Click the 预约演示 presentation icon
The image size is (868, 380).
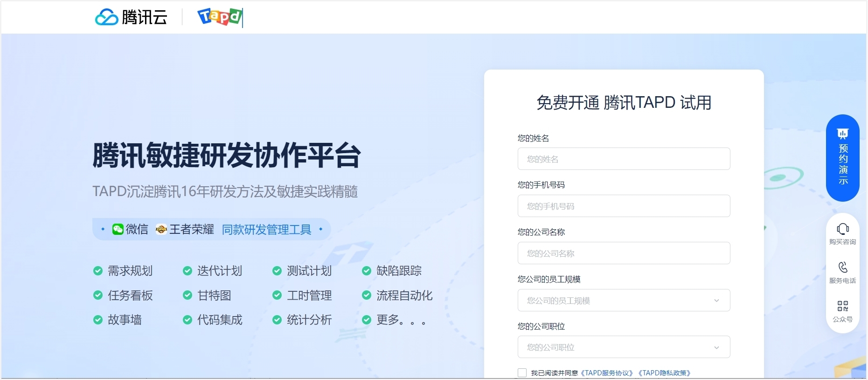843,134
